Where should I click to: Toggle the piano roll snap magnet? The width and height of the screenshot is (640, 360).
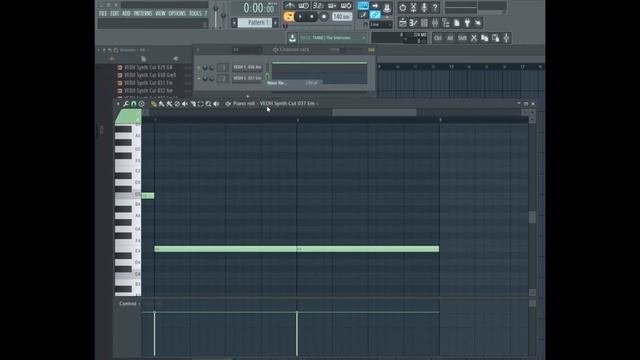click(134, 104)
